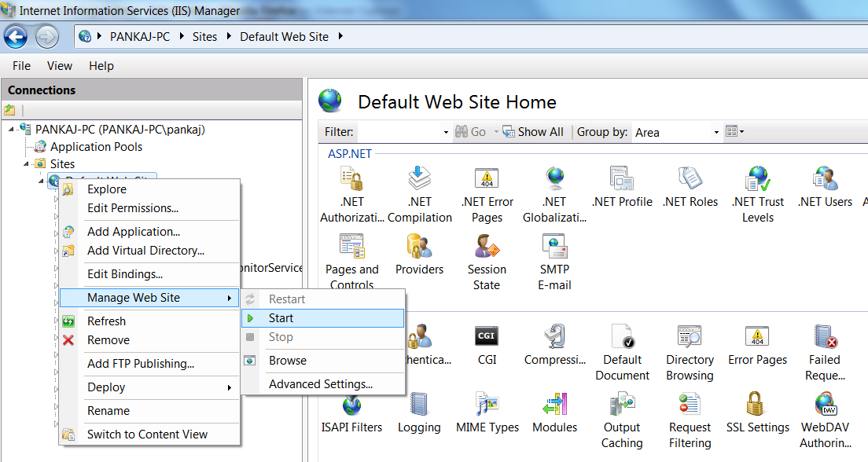The image size is (868, 462).
Task: Open the File menu
Action: point(21,66)
